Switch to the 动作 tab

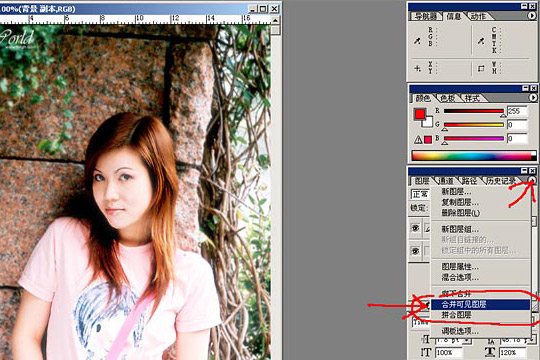coord(478,16)
